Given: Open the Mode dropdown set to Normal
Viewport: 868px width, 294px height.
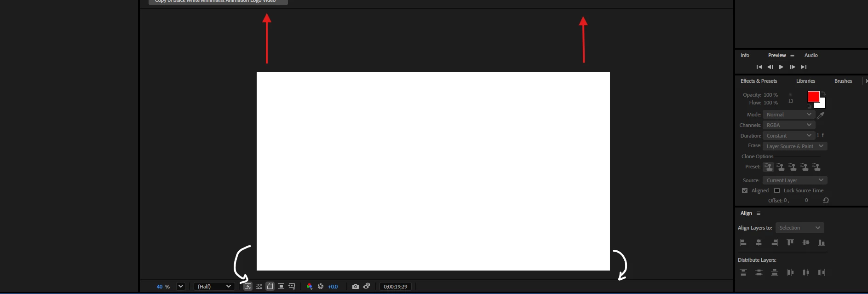Looking at the screenshot, I should point(789,115).
